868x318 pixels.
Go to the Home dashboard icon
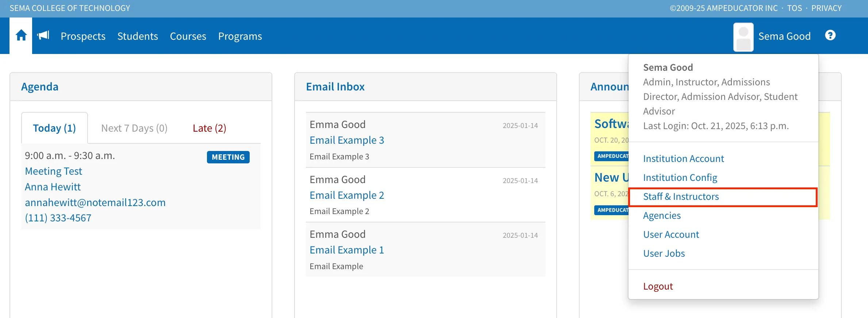(x=21, y=35)
